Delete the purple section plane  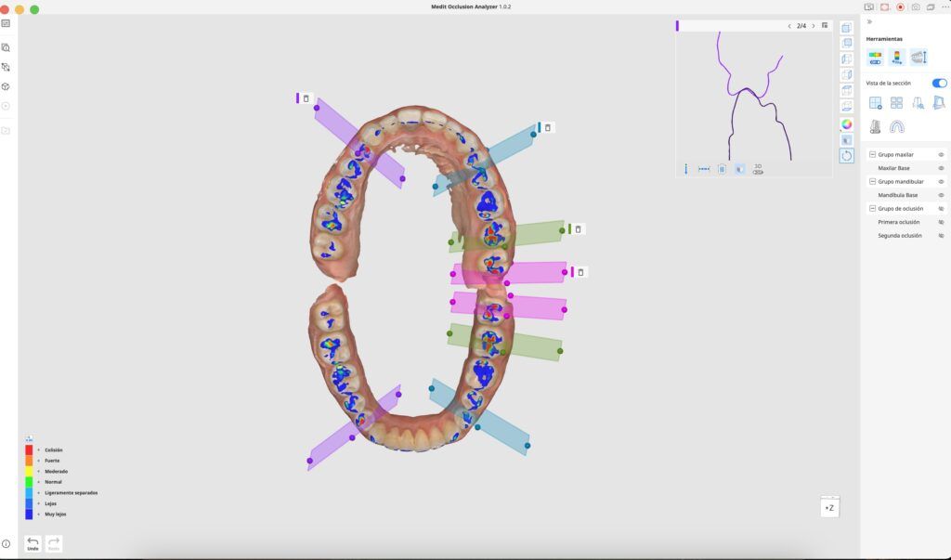tap(306, 98)
